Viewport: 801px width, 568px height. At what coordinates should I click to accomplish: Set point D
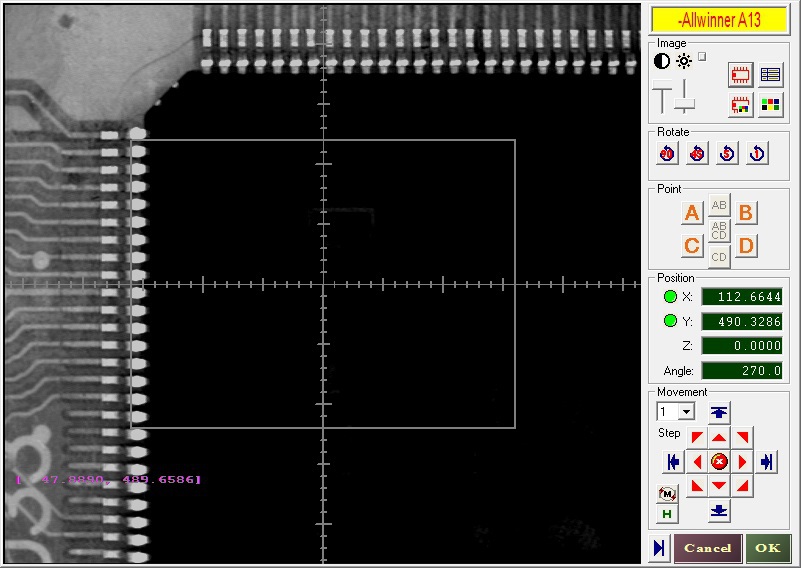746,246
